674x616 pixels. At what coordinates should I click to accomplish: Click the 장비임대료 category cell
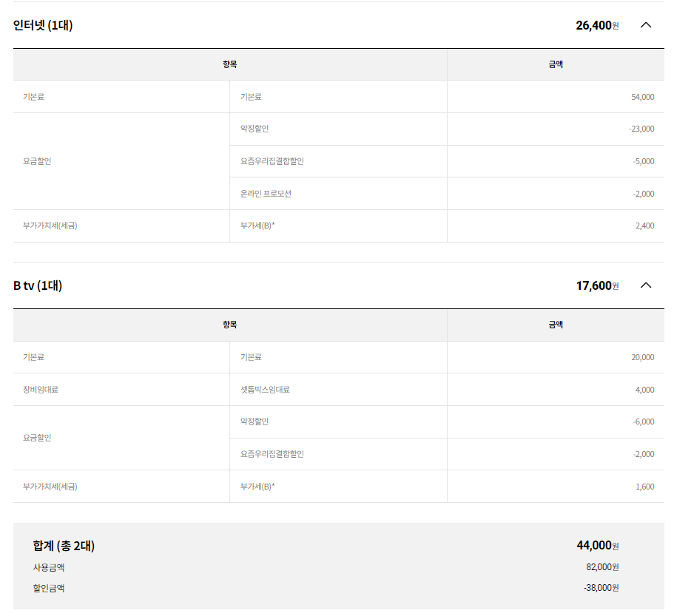41,390
